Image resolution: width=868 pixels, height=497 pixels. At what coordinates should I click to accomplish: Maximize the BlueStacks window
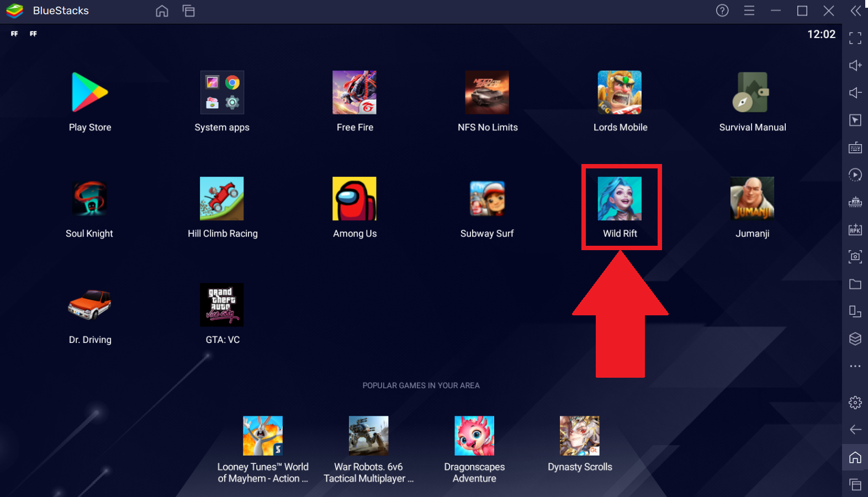click(802, 10)
